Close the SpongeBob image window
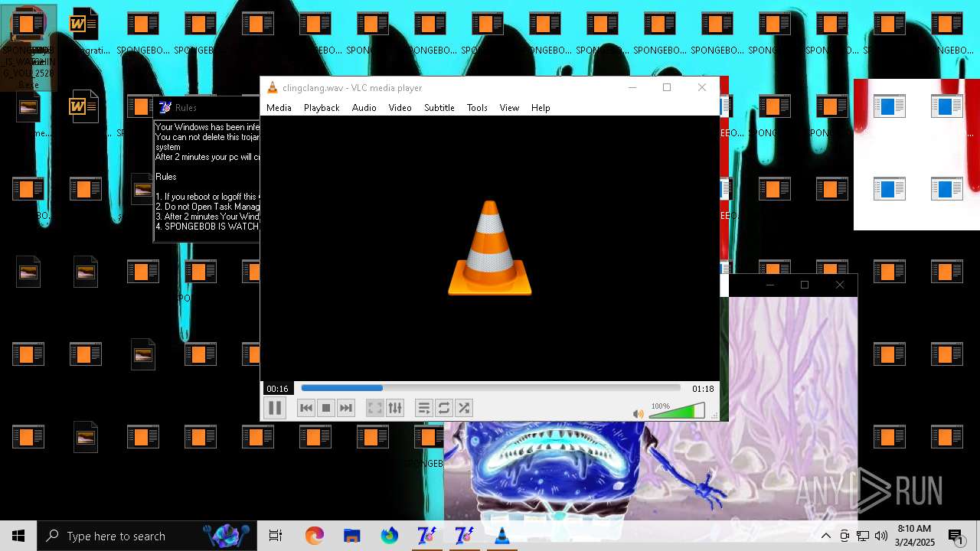The width and height of the screenshot is (980, 551). [x=840, y=285]
